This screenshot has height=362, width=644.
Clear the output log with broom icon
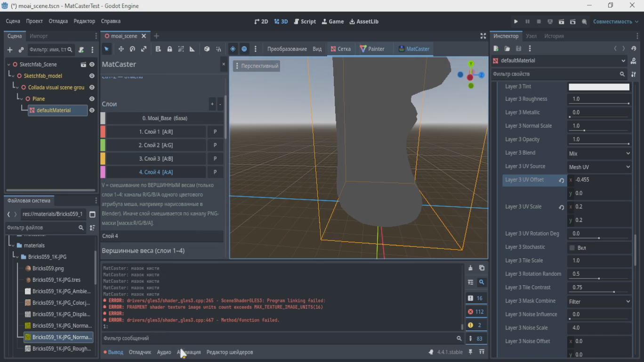[x=470, y=268]
